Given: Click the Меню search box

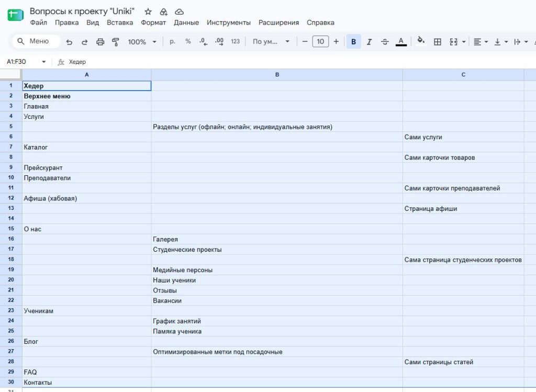Looking at the screenshot, I should pyautogui.click(x=36, y=41).
